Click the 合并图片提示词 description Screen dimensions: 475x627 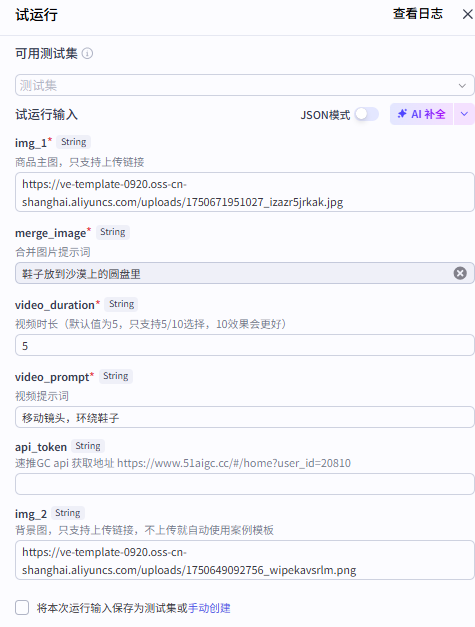click(x=53, y=252)
